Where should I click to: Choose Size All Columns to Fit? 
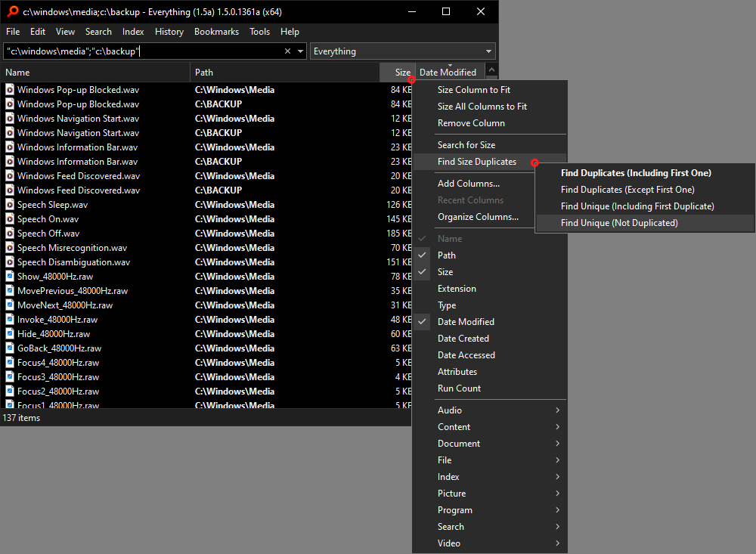coord(482,107)
